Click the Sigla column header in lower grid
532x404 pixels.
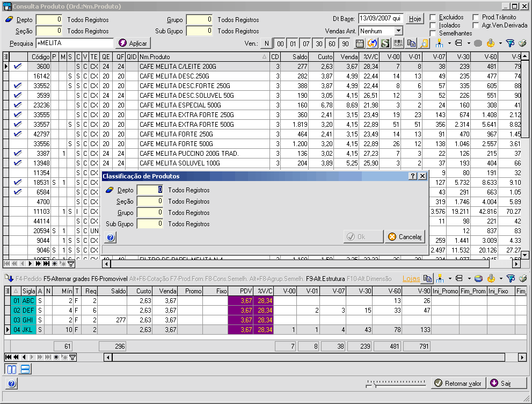29,291
